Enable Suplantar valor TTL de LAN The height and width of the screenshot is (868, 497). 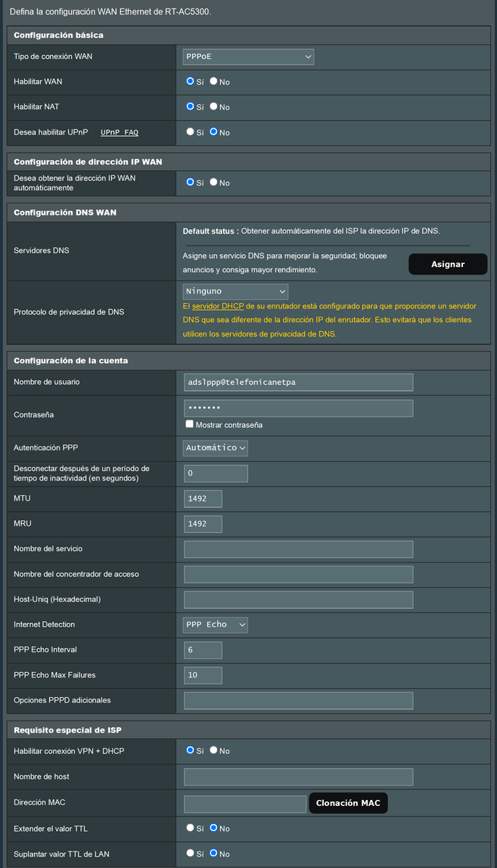(191, 854)
